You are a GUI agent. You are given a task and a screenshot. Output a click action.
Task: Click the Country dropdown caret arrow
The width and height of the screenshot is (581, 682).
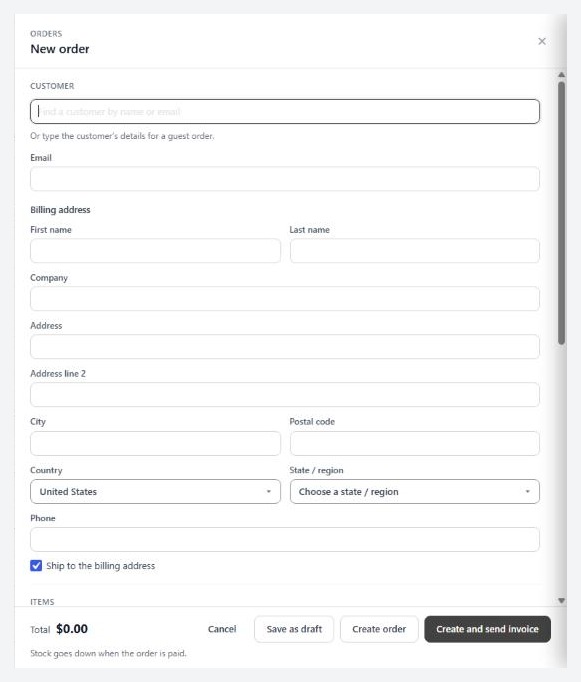pyautogui.click(x=269, y=491)
